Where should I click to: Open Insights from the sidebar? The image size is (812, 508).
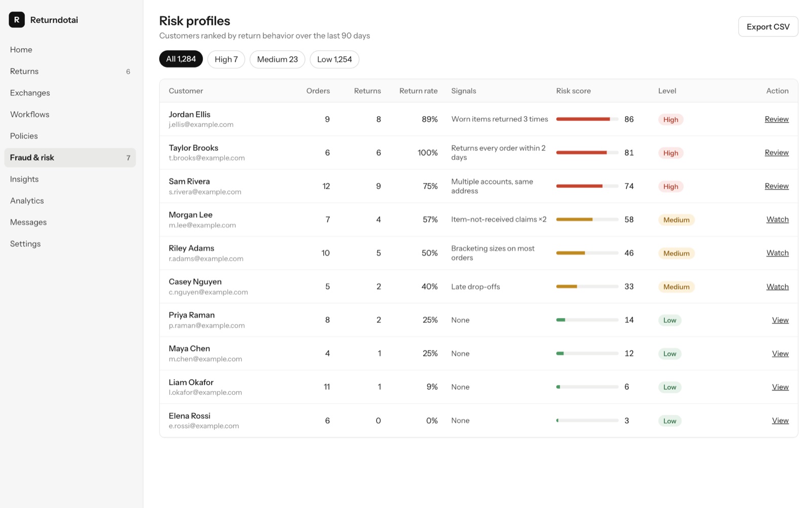click(70, 179)
